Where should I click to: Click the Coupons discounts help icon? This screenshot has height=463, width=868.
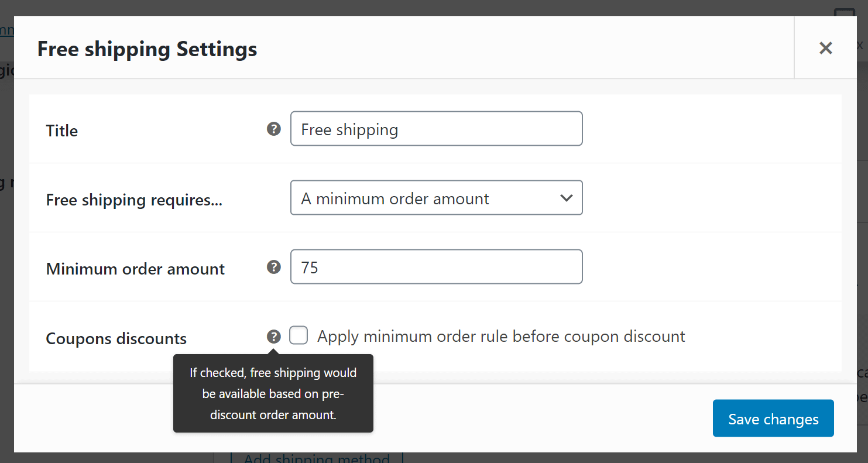pyautogui.click(x=273, y=337)
